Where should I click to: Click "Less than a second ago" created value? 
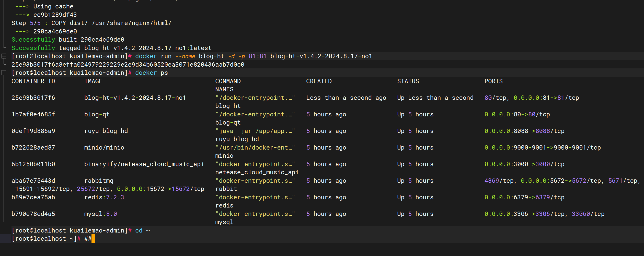346,98
